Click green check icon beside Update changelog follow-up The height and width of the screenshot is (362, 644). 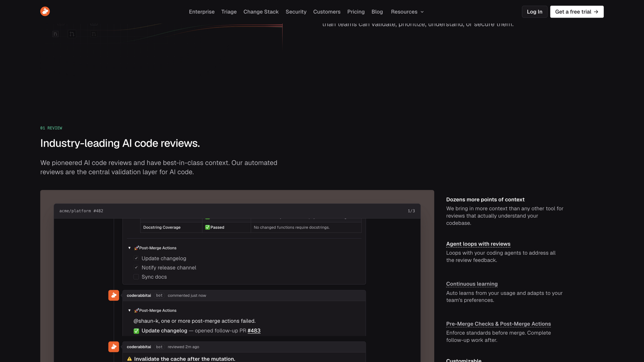(x=136, y=331)
